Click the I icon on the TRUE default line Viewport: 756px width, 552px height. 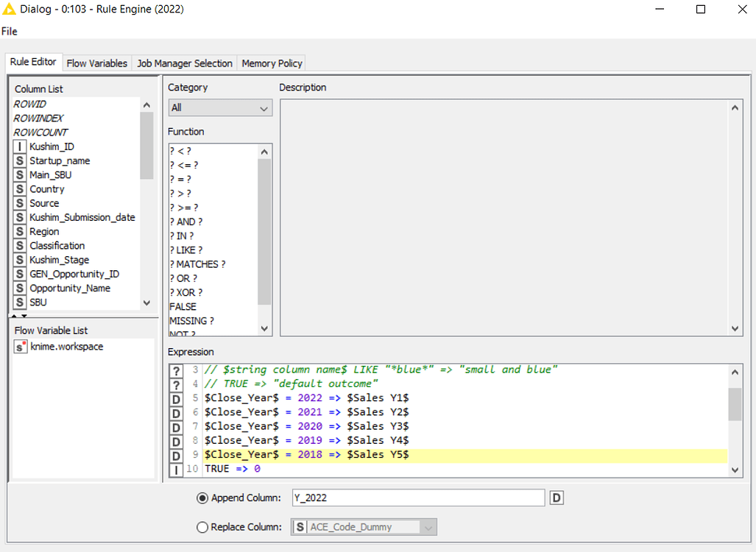tap(175, 469)
